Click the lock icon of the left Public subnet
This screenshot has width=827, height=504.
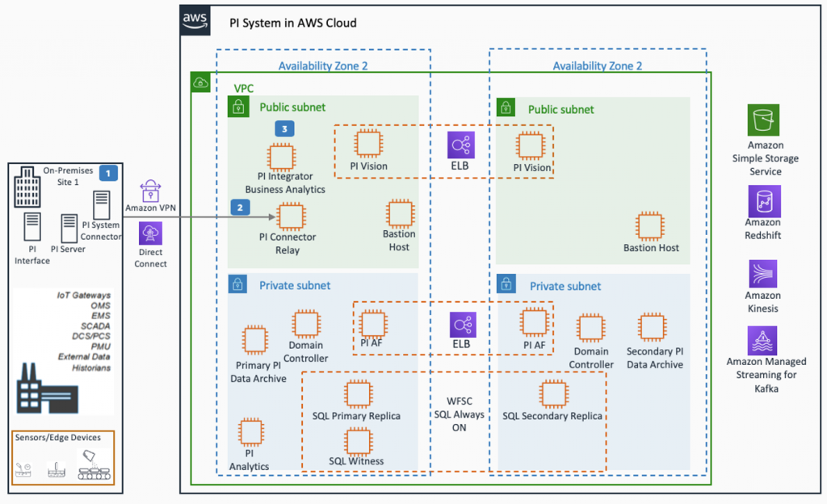coord(238,107)
